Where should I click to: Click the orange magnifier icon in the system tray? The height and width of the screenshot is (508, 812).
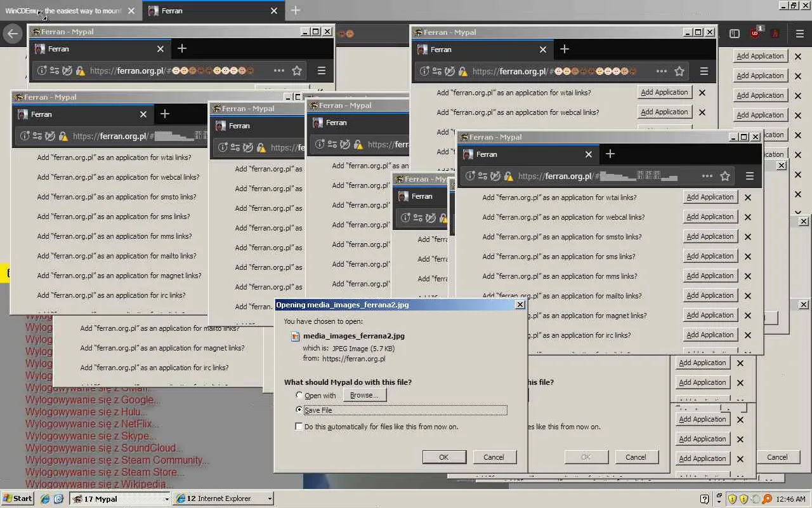point(767,498)
